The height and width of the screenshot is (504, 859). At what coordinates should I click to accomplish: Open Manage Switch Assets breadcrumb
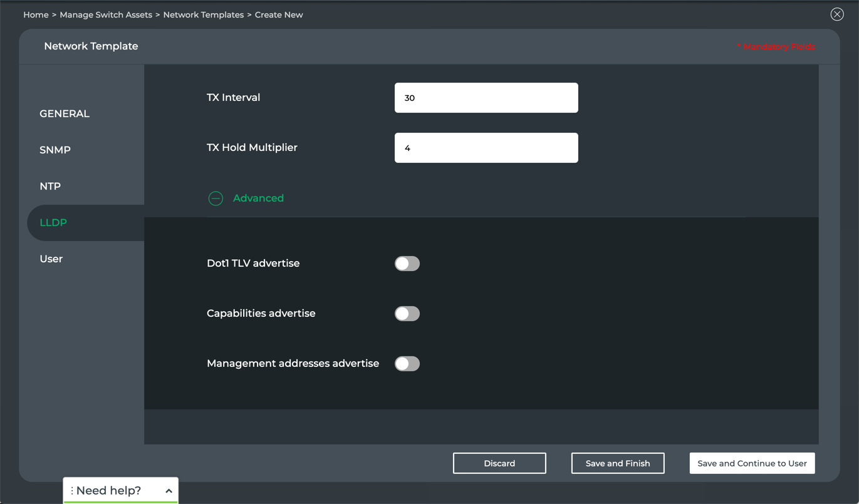[106, 15]
